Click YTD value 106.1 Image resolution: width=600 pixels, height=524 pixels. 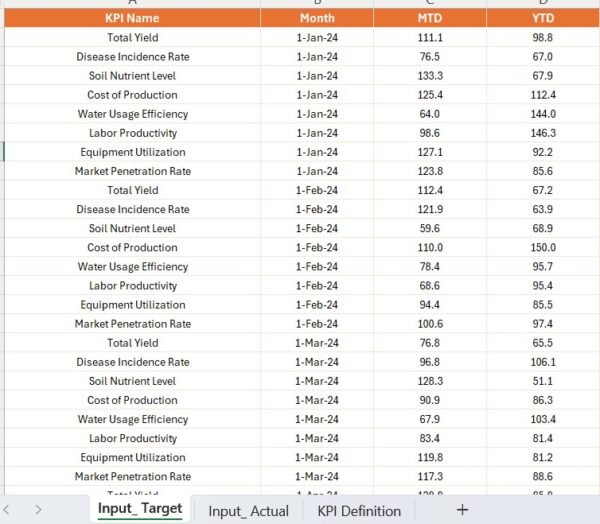click(x=543, y=362)
